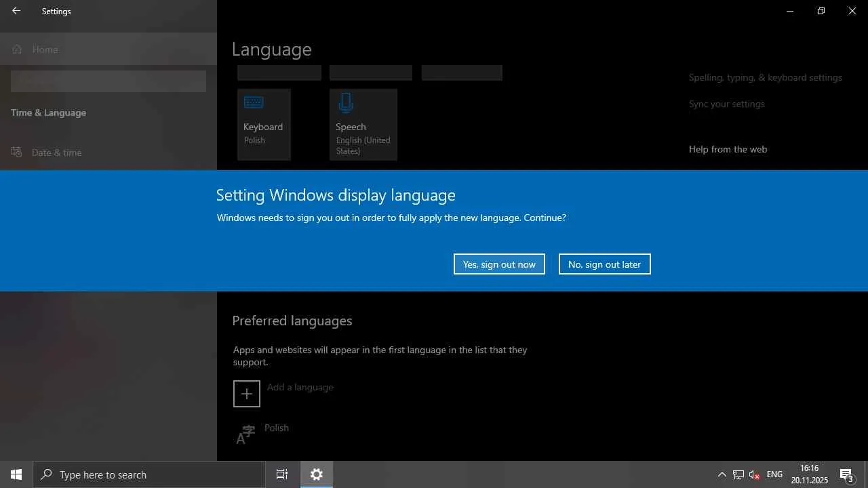Open the clock showing 16:16
Screen dimensions: 868x488
click(810, 474)
